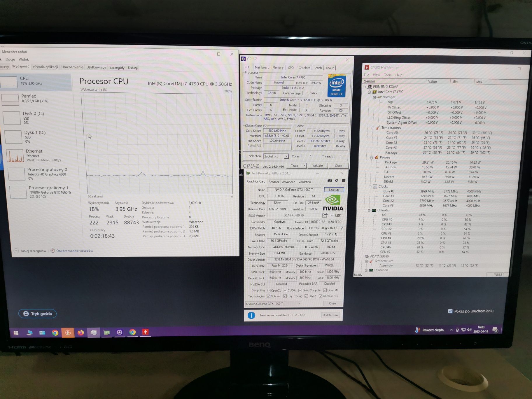The width and height of the screenshot is (532, 399).
Task: Toggle the UEFI checkbox in GPU-Z
Action: click(x=332, y=216)
